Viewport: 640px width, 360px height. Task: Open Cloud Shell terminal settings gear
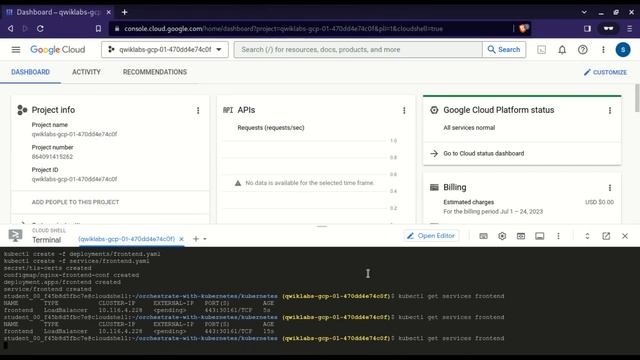[x=502, y=236]
